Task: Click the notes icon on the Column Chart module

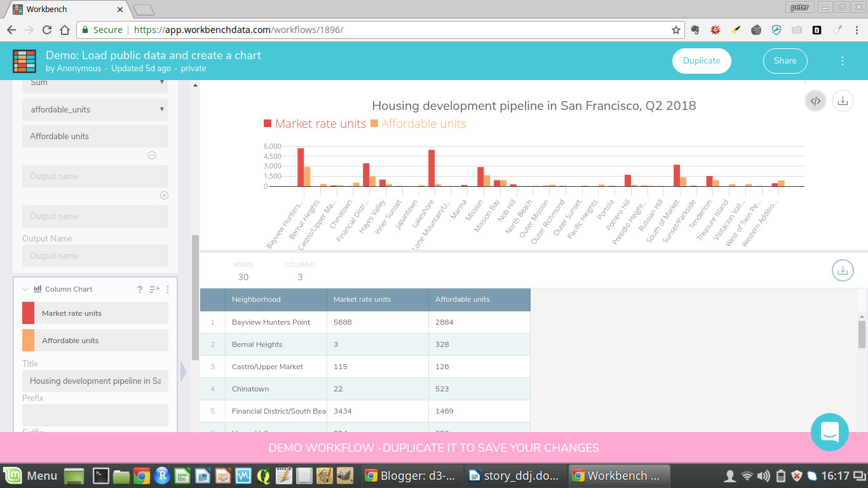Action: pyautogui.click(x=154, y=289)
